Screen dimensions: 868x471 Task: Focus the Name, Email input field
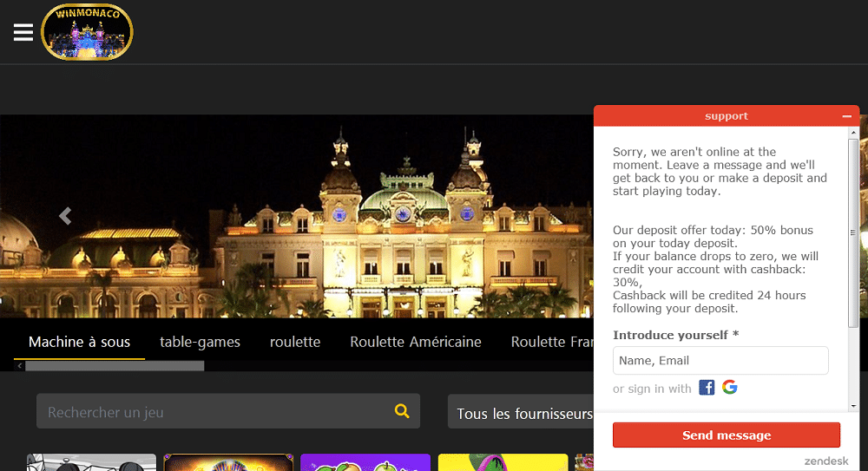[x=720, y=360]
